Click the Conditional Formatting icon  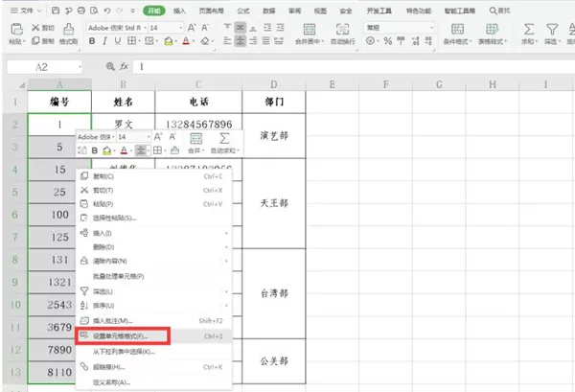point(457,29)
